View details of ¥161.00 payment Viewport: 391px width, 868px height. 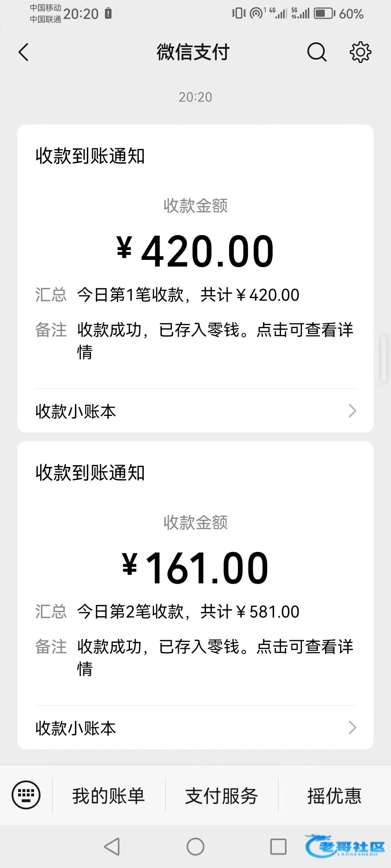click(x=195, y=568)
